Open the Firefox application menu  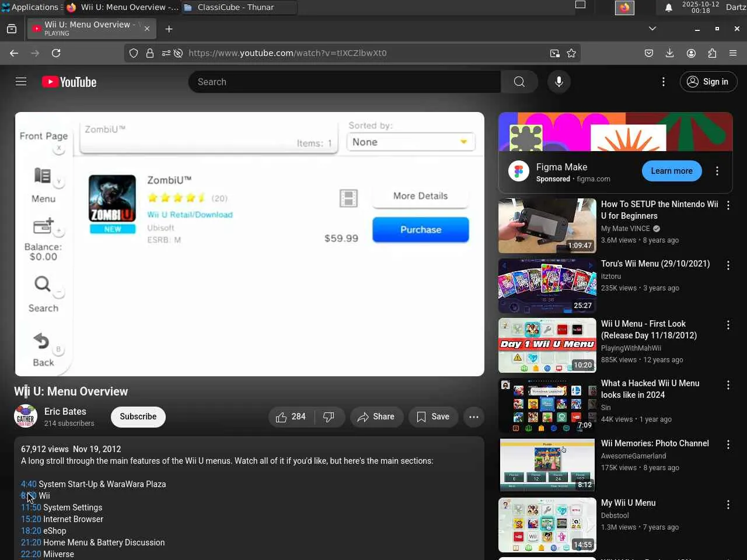(x=733, y=53)
